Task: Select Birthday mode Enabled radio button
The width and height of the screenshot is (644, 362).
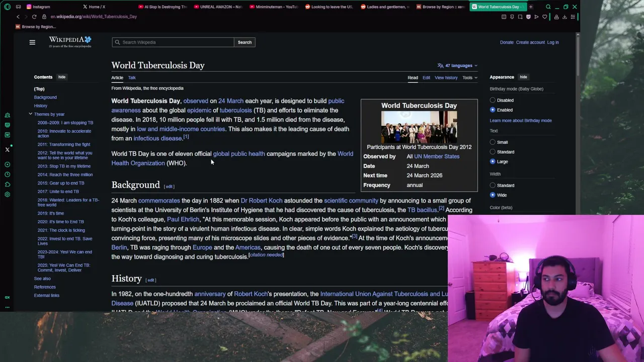Action: point(493,110)
